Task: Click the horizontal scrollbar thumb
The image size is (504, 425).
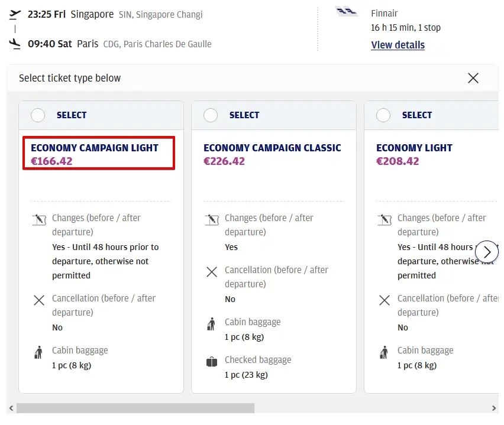Action: click(135, 408)
